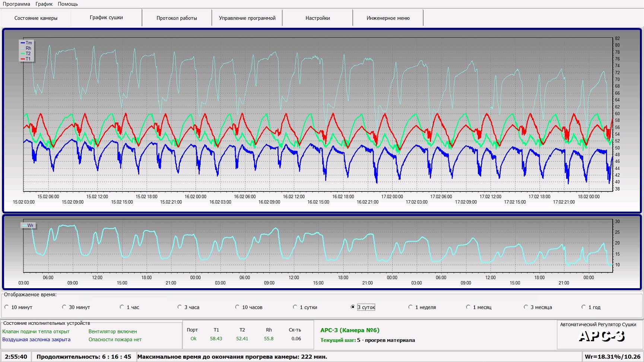The height and width of the screenshot is (362, 644).
Task: Open the Инженерное меню tab
Action: click(x=388, y=18)
